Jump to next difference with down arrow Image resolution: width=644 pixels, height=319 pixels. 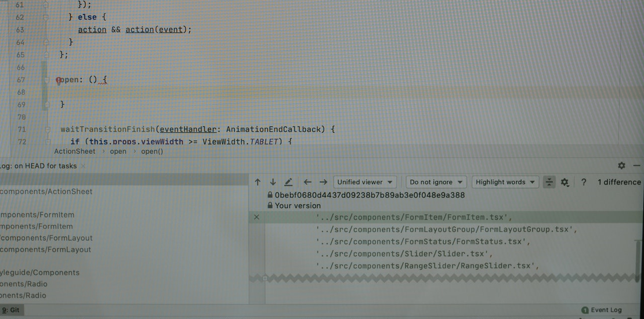tap(273, 182)
